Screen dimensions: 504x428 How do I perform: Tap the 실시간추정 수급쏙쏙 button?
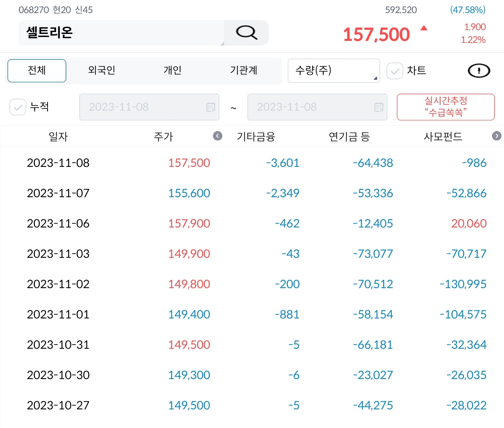coord(446,107)
